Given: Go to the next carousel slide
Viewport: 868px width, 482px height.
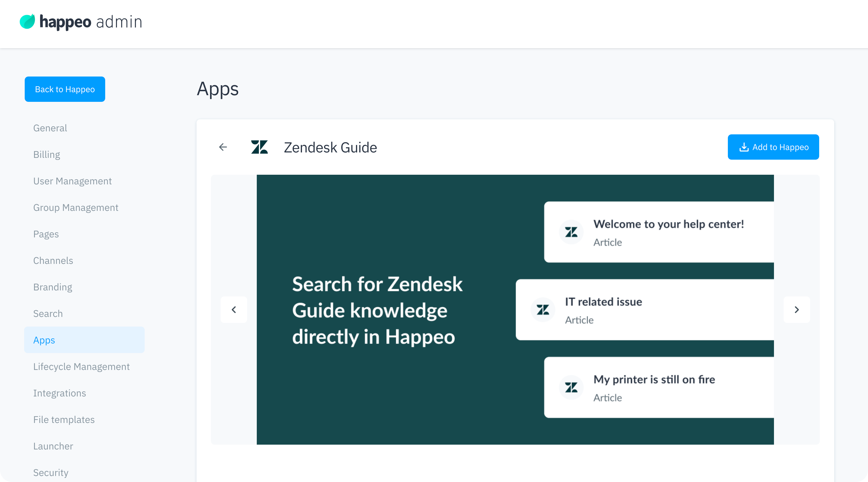Looking at the screenshot, I should [797, 310].
